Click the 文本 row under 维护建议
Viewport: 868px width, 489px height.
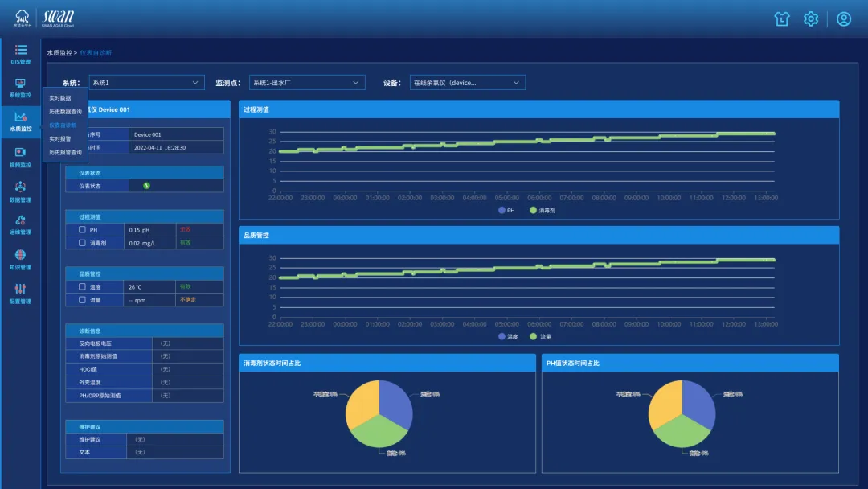click(145, 453)
